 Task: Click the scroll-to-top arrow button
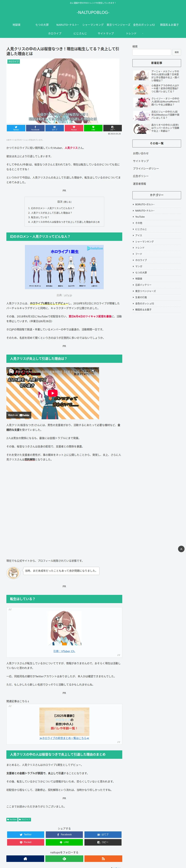[x=181, y=549]
